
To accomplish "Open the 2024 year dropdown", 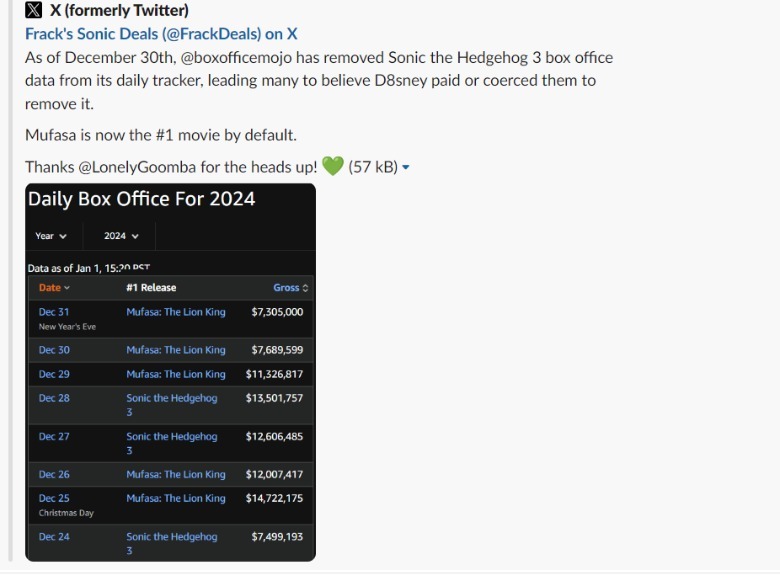I will click(121, 236).
